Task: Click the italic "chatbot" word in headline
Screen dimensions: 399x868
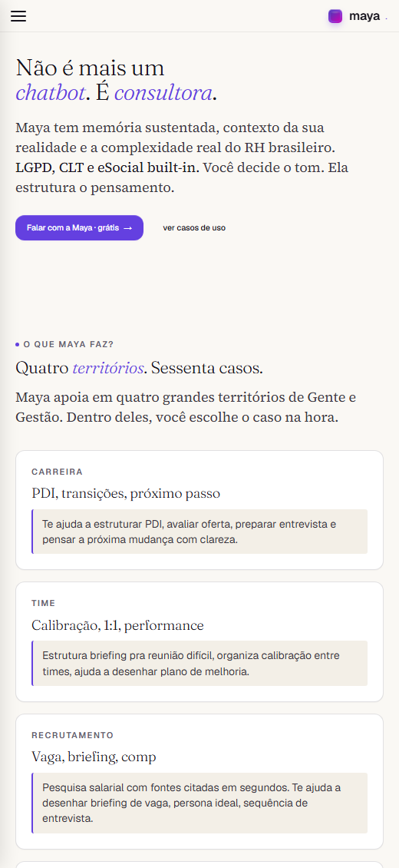Action: pos(51,93)
